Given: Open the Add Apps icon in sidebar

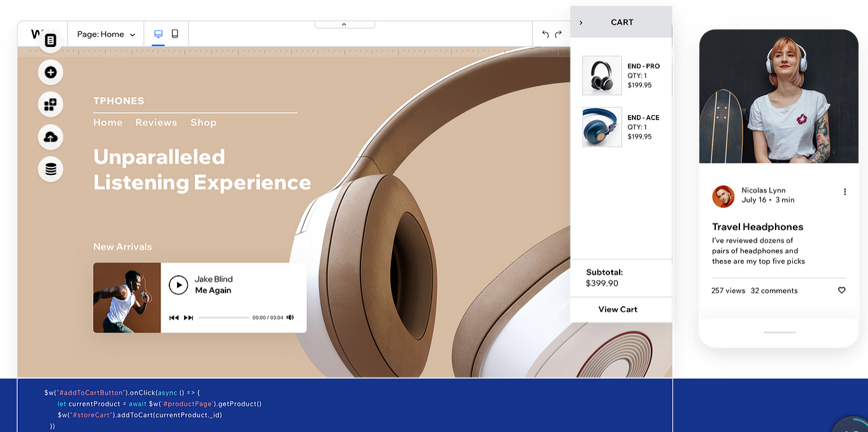Looking at the screenshot, I should tap(50, 104).
